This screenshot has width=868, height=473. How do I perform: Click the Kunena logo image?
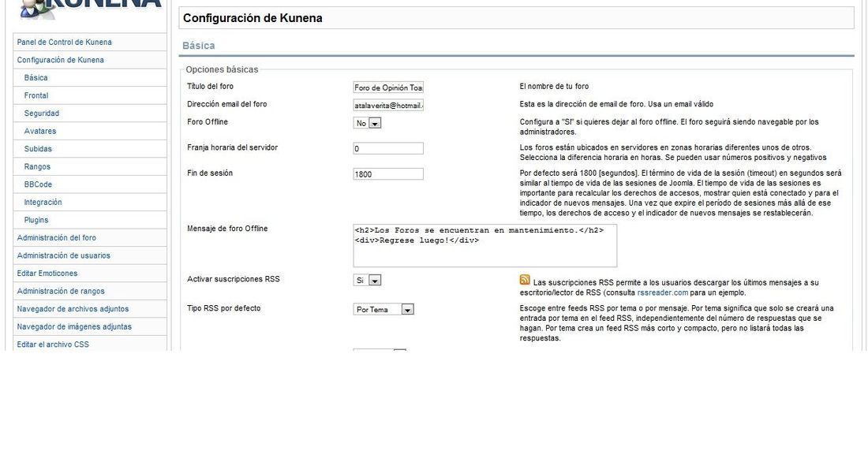(90, 10)
